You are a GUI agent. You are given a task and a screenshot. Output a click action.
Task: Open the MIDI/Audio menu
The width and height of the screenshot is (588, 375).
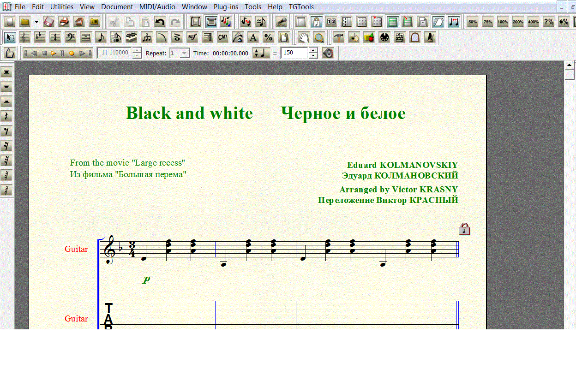point(157,7)
